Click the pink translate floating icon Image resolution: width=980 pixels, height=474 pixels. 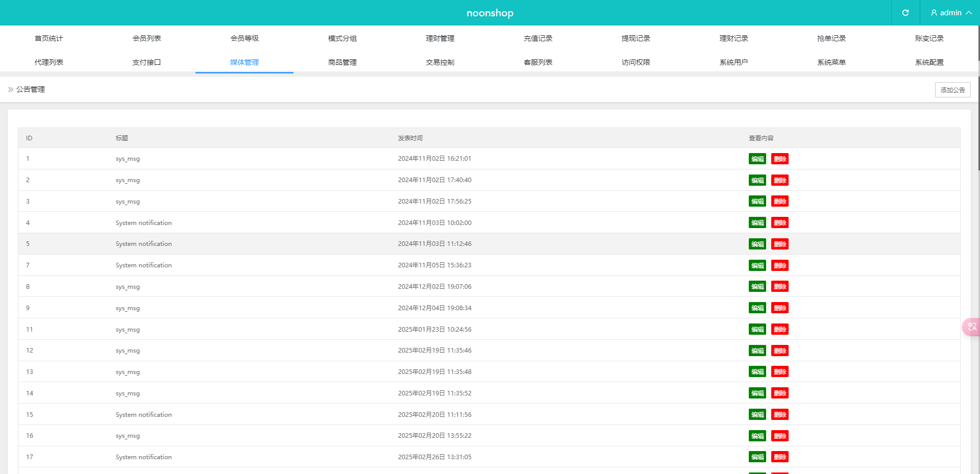click(971, 327)
